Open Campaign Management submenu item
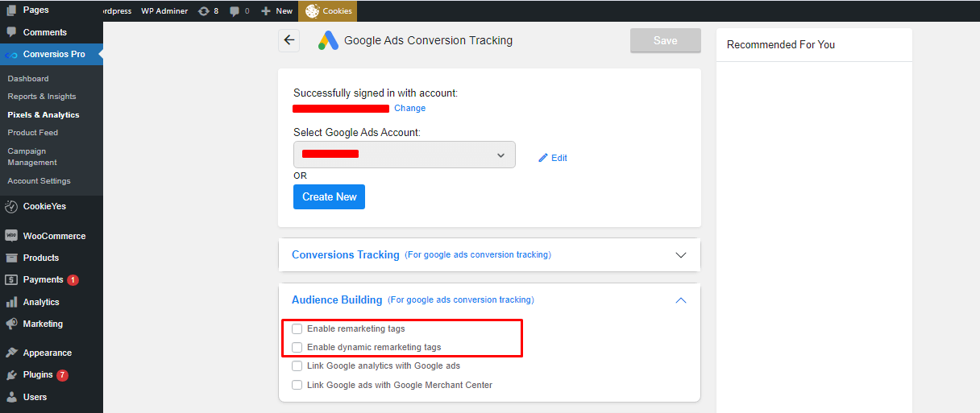Viewport: 980px width, 413px height. (32, 157)
